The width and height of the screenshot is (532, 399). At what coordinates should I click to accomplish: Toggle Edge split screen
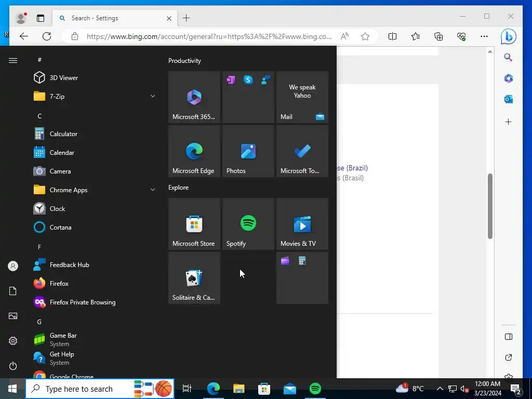pyautogui.click(x=392, y=36)
